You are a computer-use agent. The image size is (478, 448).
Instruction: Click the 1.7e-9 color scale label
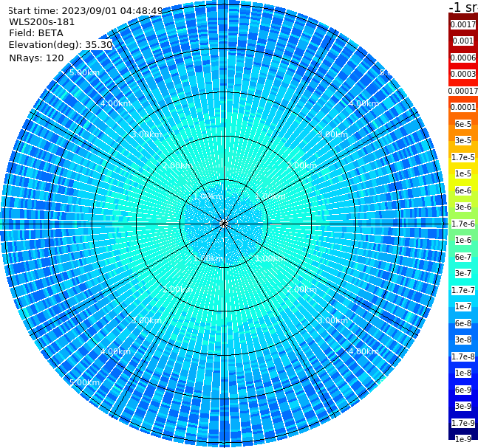[x=463, y=423]
